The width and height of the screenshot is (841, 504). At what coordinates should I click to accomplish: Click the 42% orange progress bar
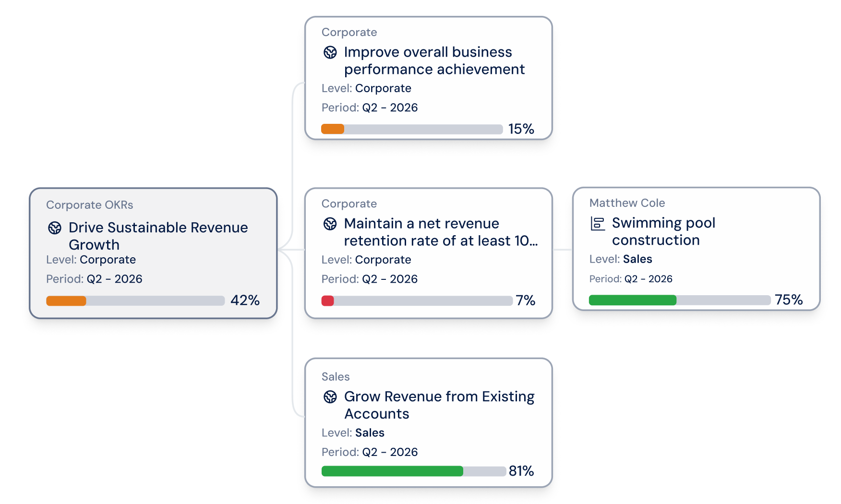coord(135,301)
